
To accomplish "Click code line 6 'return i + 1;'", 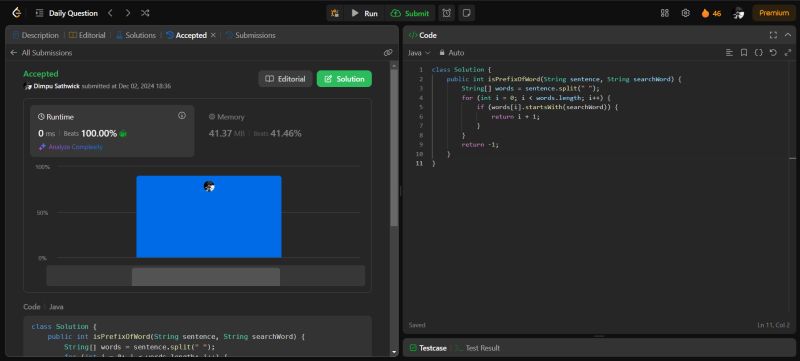I will [x=515, y=117].
